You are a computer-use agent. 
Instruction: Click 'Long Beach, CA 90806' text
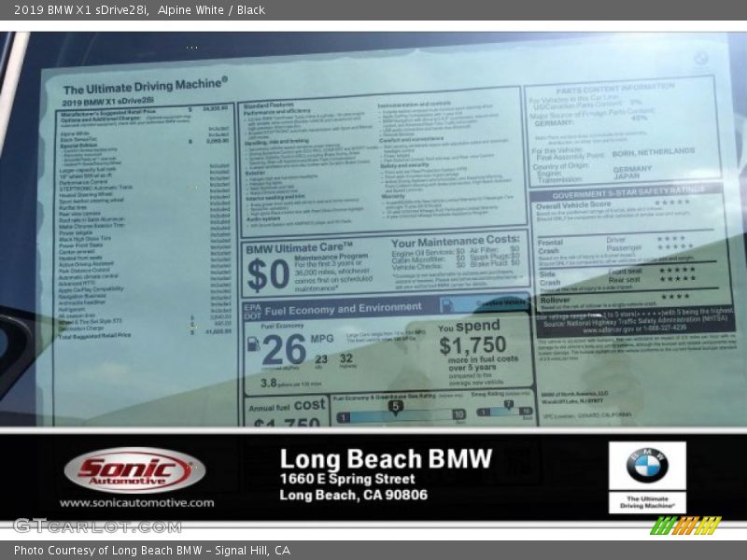click(354, 496)
